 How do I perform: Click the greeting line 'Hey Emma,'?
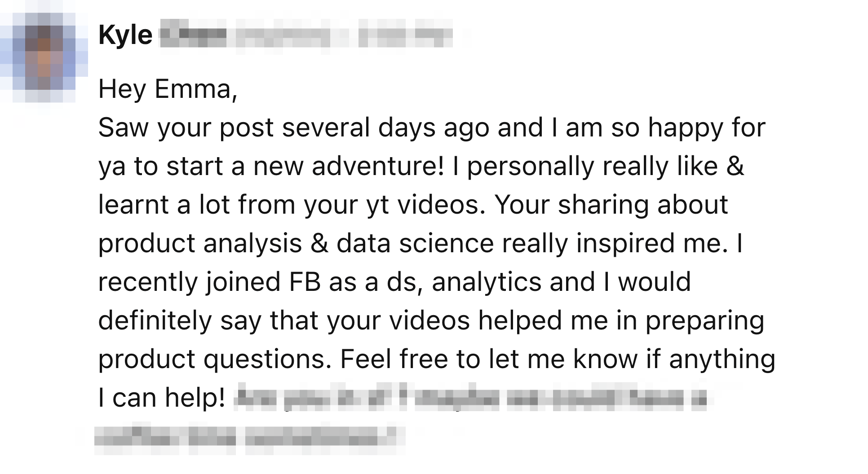point(168,89)
